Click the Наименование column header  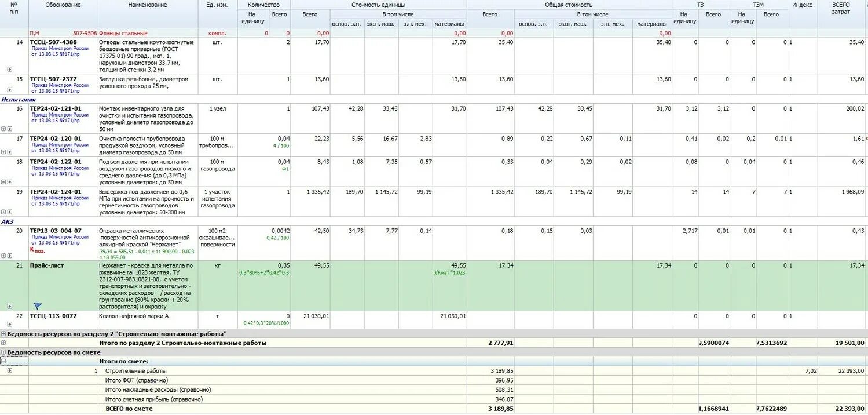[x=148, y=5]
